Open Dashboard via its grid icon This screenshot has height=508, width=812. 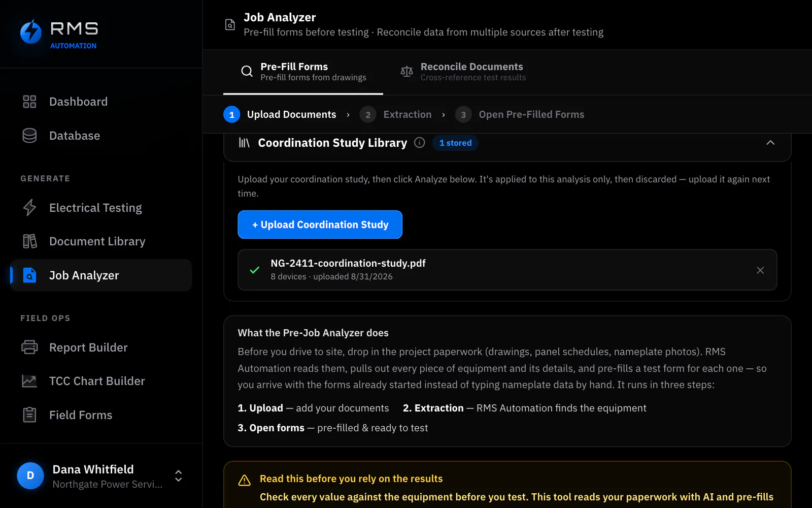(29, 102)
